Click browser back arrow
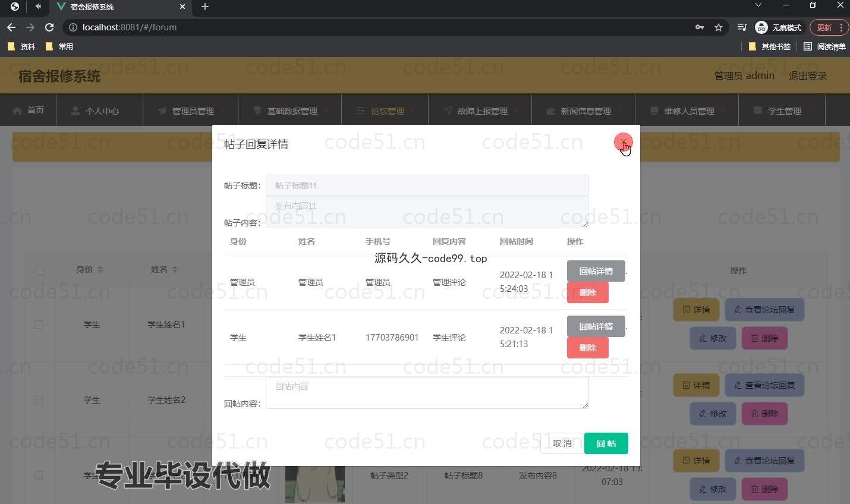The width and height of the screenshot is (850, 504). point(11,27)
